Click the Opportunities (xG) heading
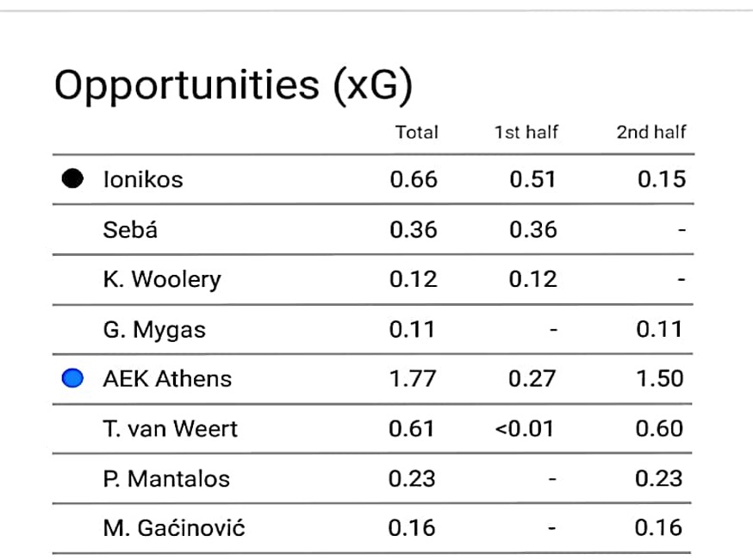753x560 pixels. pos(233,84)
